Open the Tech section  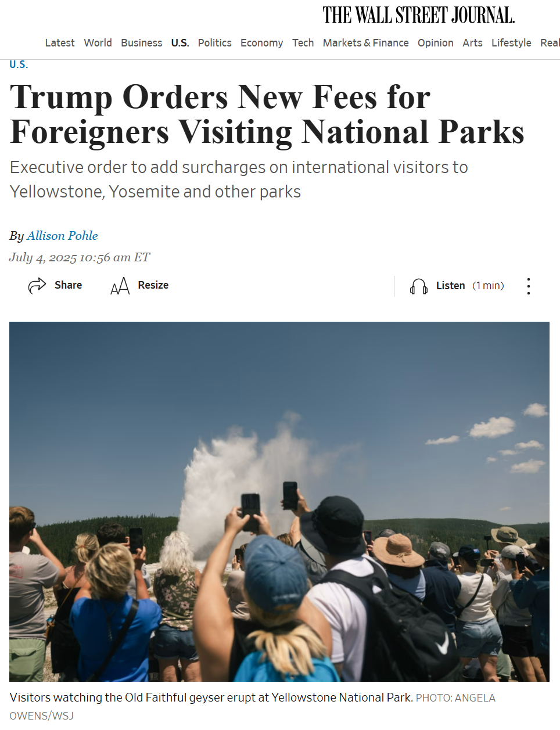tap(303, 43)
